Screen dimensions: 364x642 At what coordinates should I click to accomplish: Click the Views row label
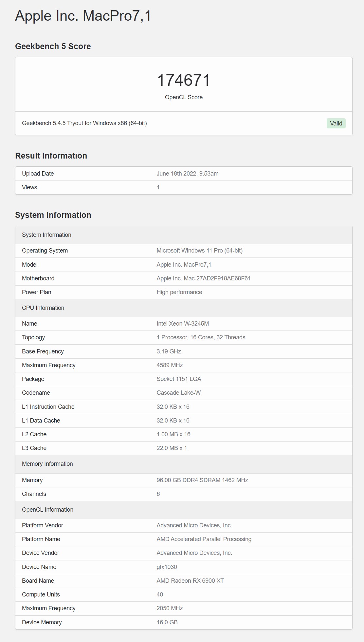(x=29, y=187)
